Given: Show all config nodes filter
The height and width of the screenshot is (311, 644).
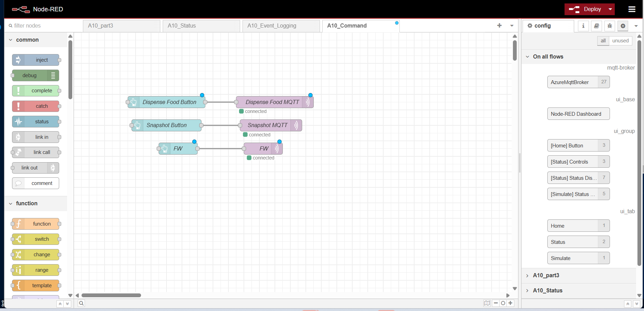Looking at the screenshot, I should [603, 41].
